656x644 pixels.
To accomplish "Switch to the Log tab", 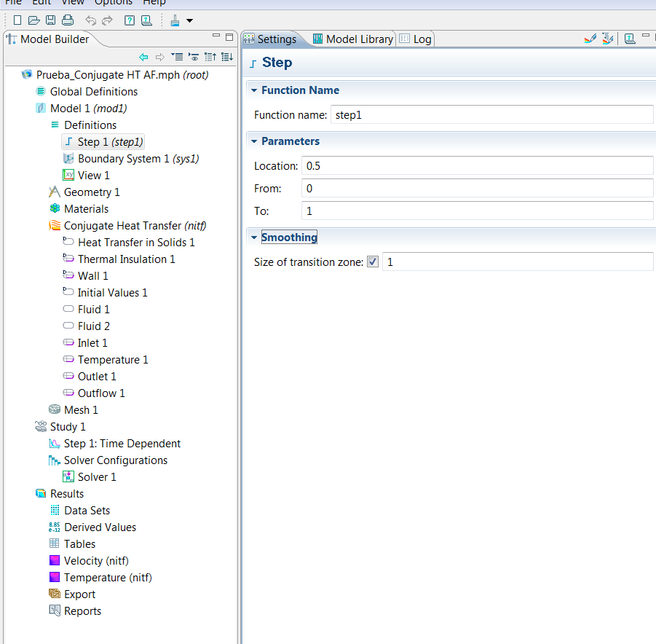I will (x=416, y=39).
